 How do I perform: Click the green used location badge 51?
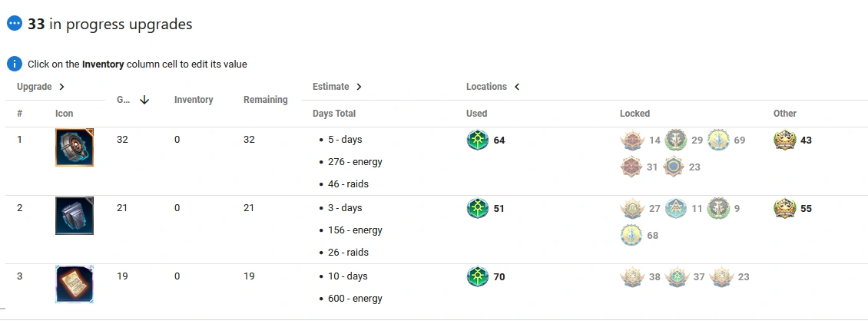click(x=478, y=208)
